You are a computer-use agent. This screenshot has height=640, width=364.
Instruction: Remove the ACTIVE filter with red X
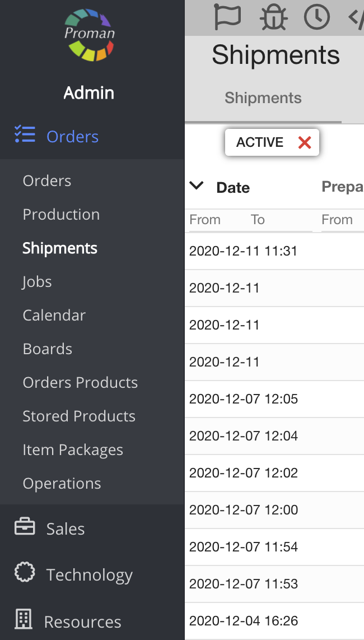coord(305,142)
